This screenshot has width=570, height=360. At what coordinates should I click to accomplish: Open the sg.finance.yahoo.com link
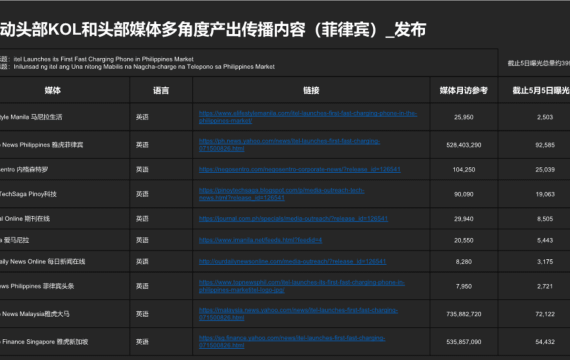[292, 342]
